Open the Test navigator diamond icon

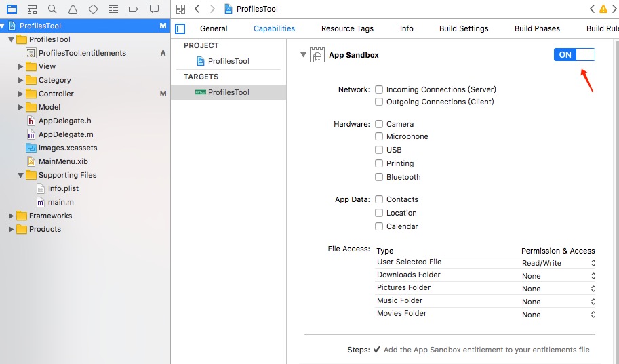click(93, 9)
